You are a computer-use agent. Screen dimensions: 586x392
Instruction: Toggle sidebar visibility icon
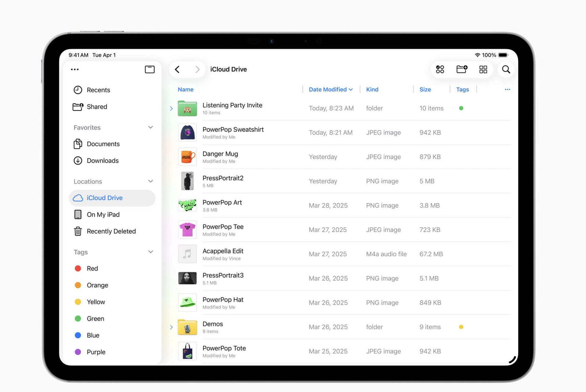[x=150, y=70]
